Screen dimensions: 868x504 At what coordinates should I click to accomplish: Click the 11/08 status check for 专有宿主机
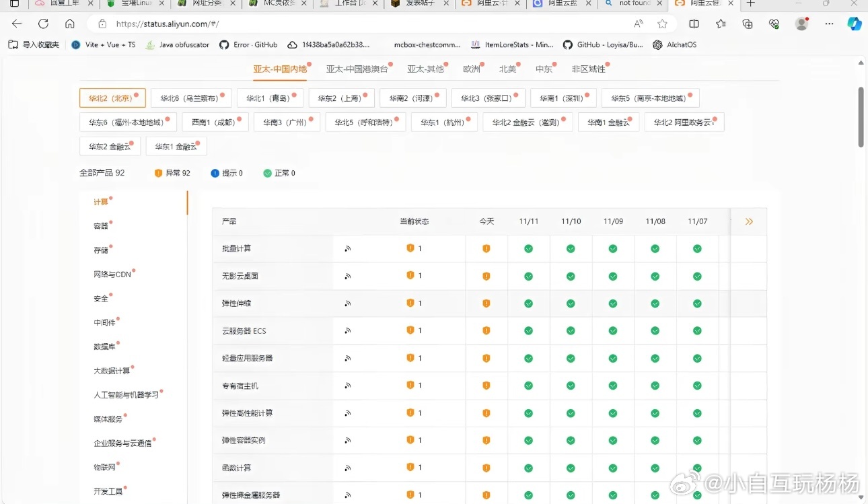point(655,386)
